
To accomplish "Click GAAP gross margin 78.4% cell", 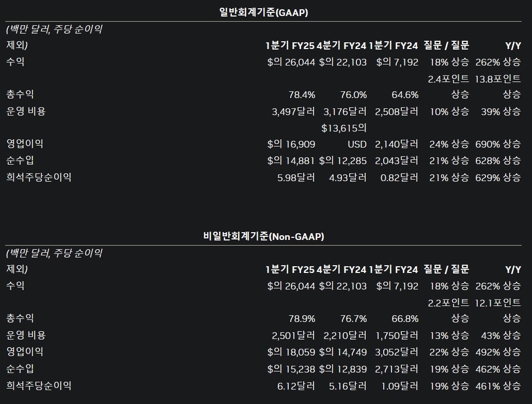I will (x=302, y=94).
